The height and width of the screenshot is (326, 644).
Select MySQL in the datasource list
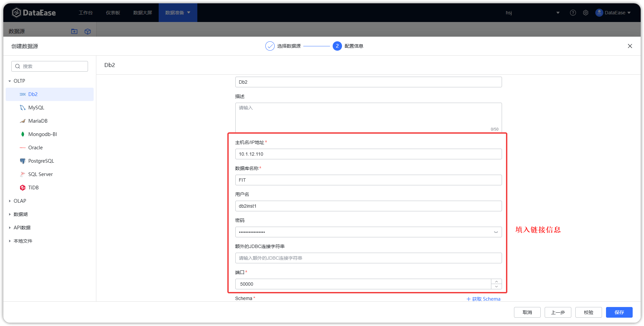[50, 108]
